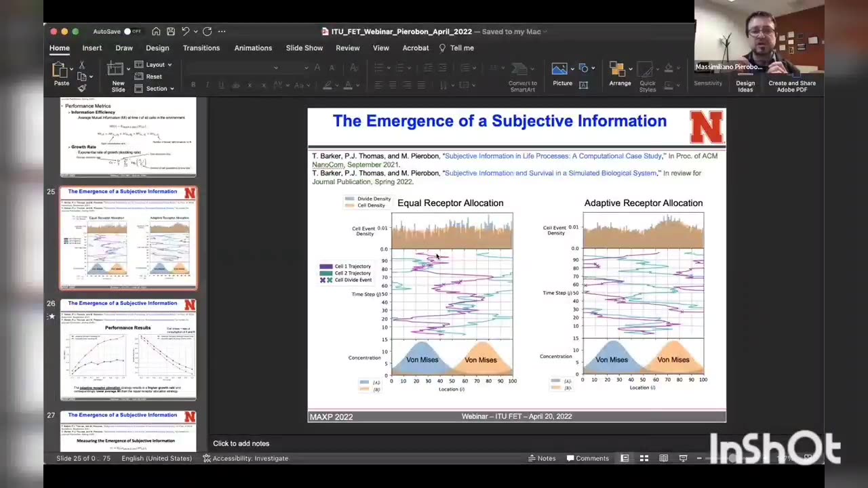Open the Transitions ribbon tab

coord(201,48)
